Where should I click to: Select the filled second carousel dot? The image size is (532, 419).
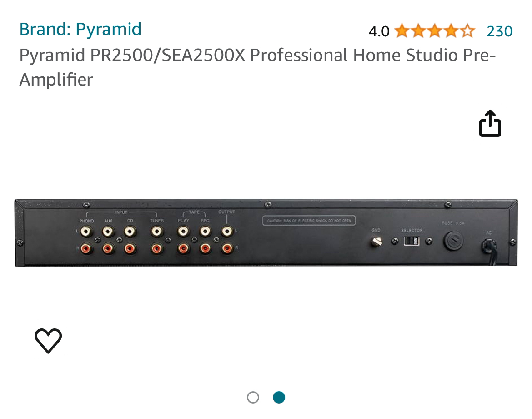279,398
